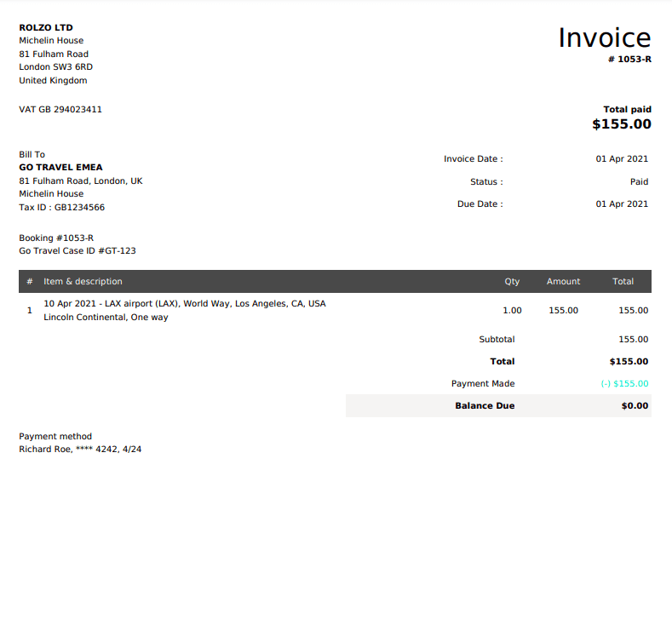Click the invoice number # 1053-R
This screenshot has height=619, width=672.
[629, 59]
